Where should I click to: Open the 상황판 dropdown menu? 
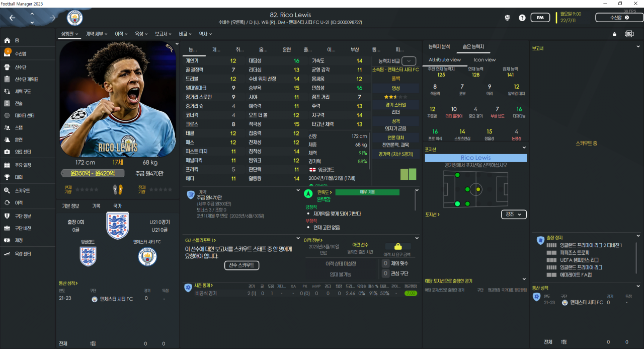click(x=70, y=34)
